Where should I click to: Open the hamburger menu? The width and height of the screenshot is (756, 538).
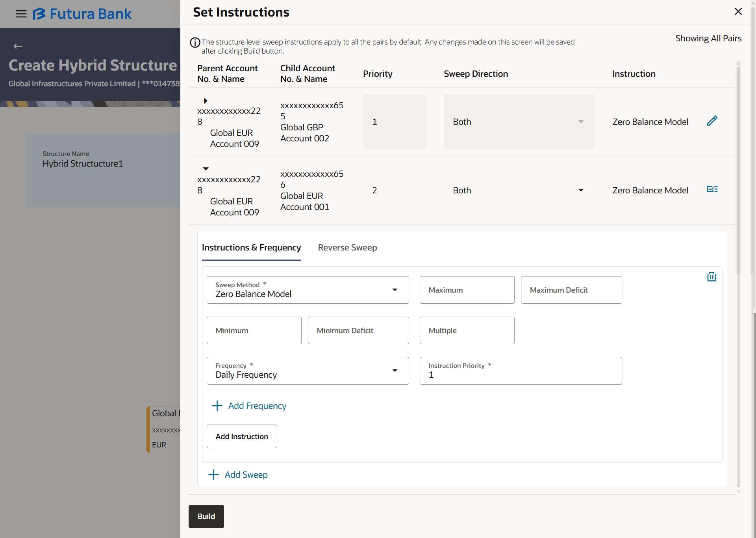(x=21, y=14)
